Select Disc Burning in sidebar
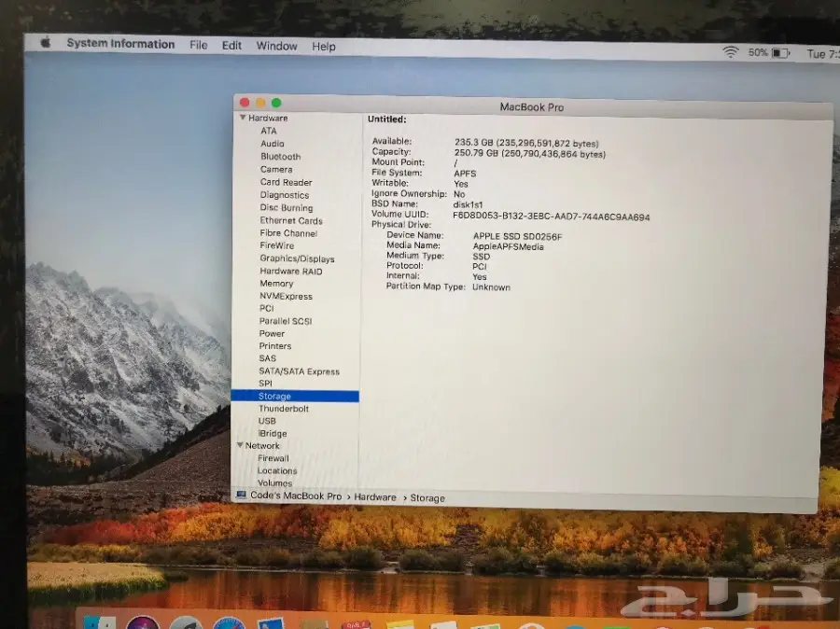 [x=287, y=208]
